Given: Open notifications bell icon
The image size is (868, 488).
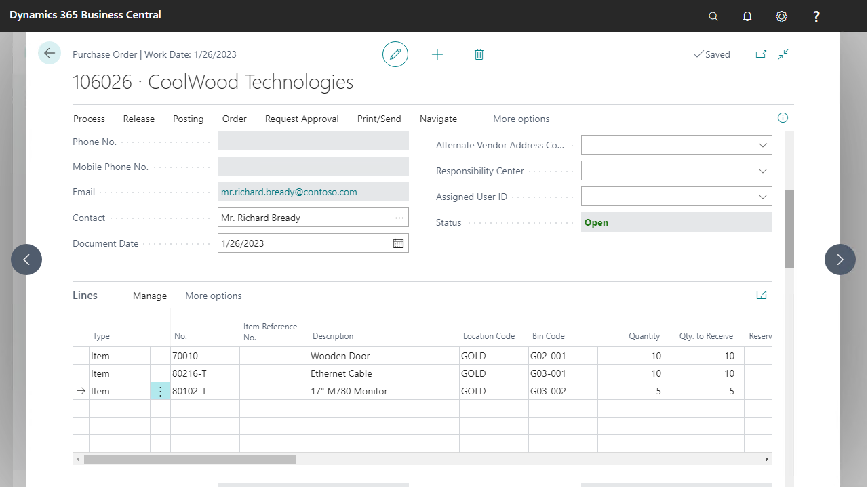Looking at the screenshot, I should click(x=747, y=16).
